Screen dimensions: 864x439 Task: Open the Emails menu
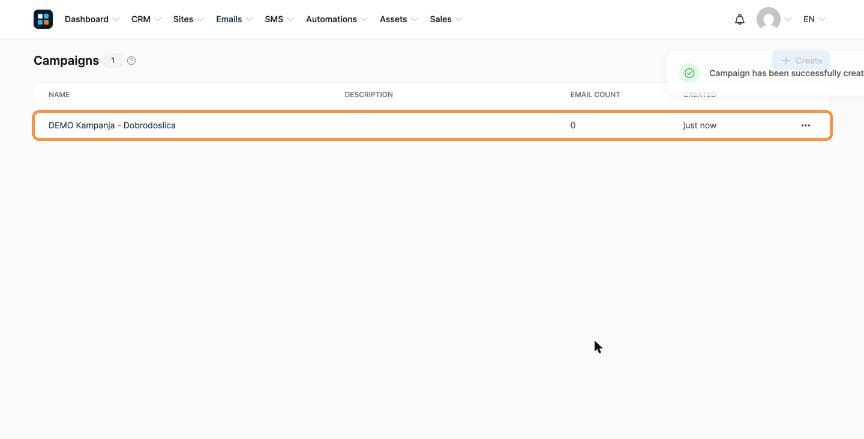234,19
